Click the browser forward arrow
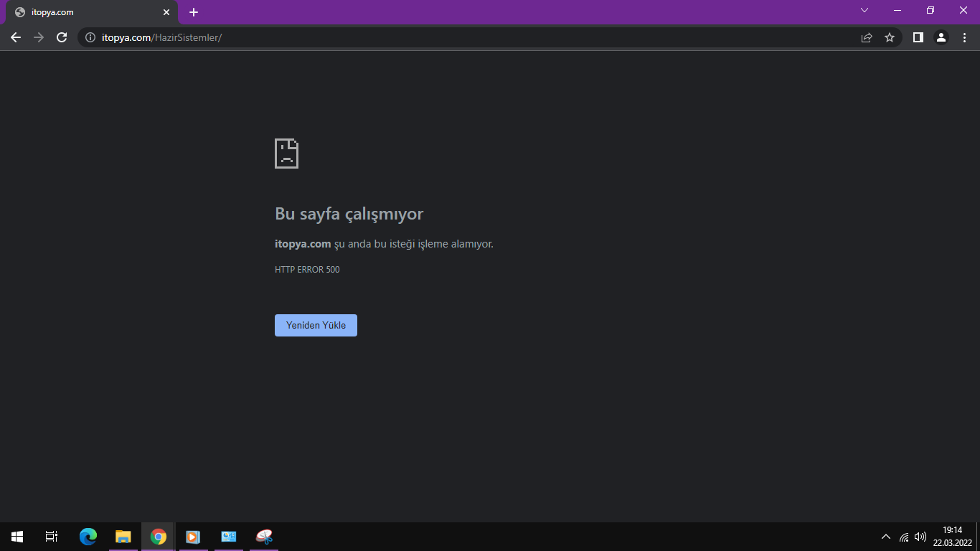This screenshot has height=551, width=980. (39, 37)
